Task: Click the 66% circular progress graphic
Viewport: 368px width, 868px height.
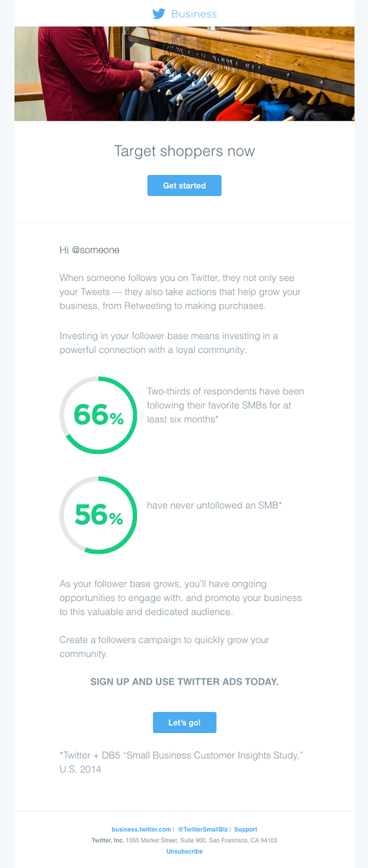Action: click(98, 415)
